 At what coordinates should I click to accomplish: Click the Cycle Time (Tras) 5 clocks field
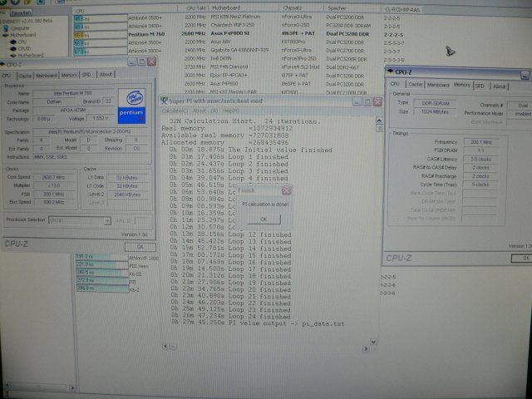click(x=480, y=185)
